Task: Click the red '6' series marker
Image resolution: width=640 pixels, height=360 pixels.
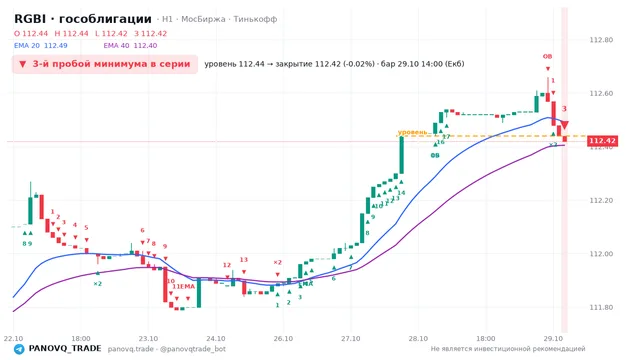Action: click(142, 231)
